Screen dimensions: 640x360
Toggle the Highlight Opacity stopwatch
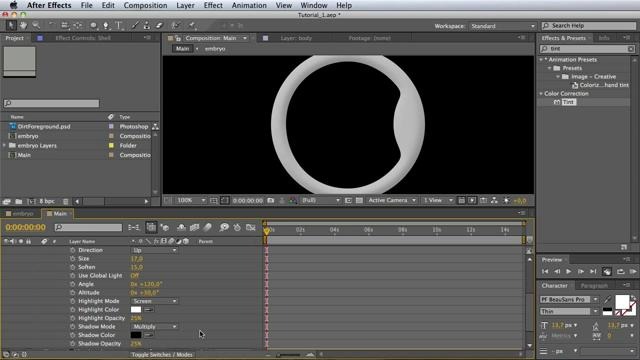pyautogui.click(x=73, y=318)
